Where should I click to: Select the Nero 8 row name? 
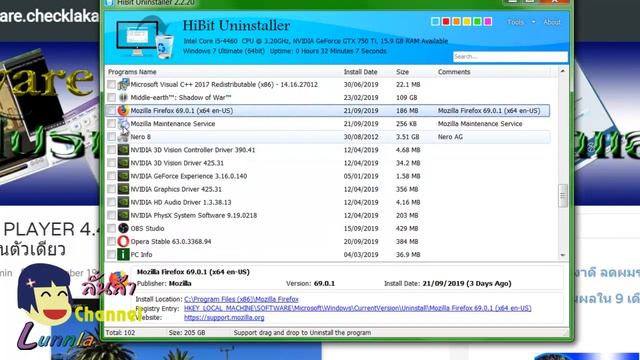tap(140, 137)
